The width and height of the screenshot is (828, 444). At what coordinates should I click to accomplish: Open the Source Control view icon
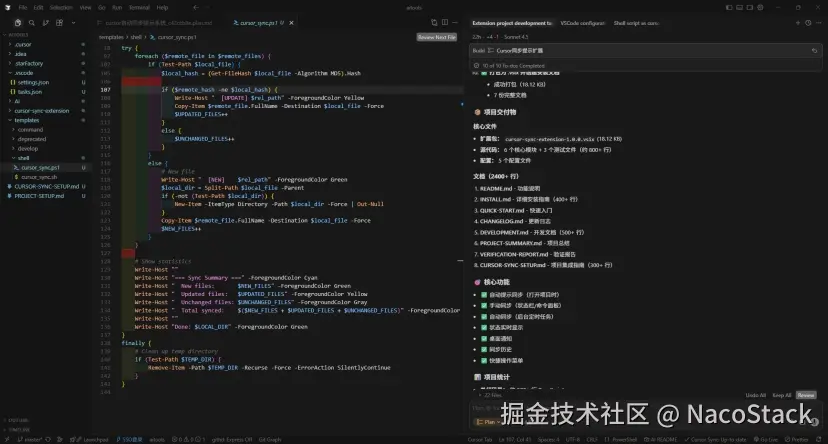pyautogui.click(x=45, y=23)
